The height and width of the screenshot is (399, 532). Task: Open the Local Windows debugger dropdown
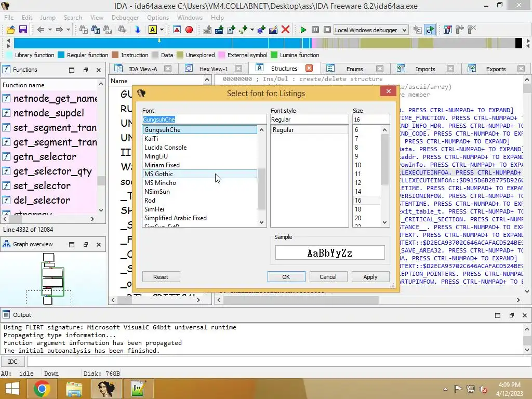(371, 30)
